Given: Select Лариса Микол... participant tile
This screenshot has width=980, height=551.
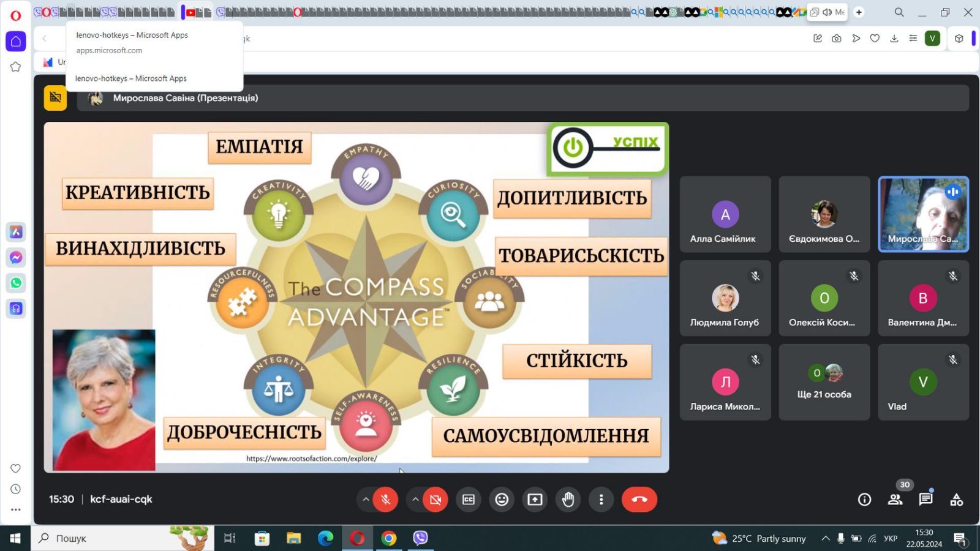Looking at the screenshot, I should pyautogui.click(x=725, y=382).
